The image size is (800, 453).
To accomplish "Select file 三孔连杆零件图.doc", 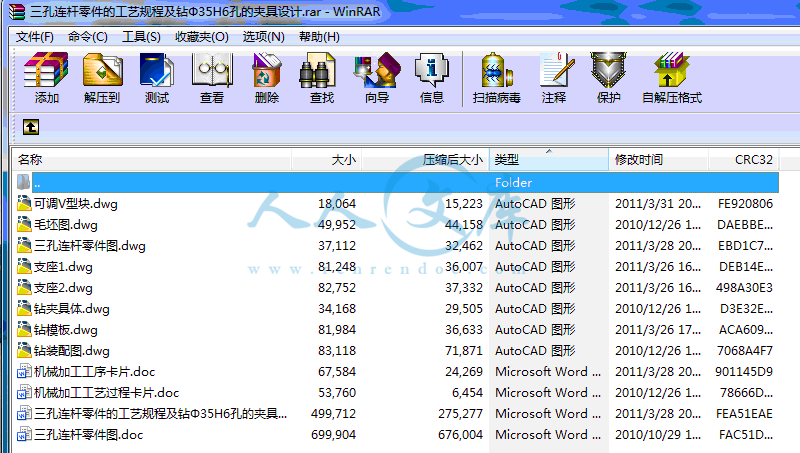I will 88,435.
